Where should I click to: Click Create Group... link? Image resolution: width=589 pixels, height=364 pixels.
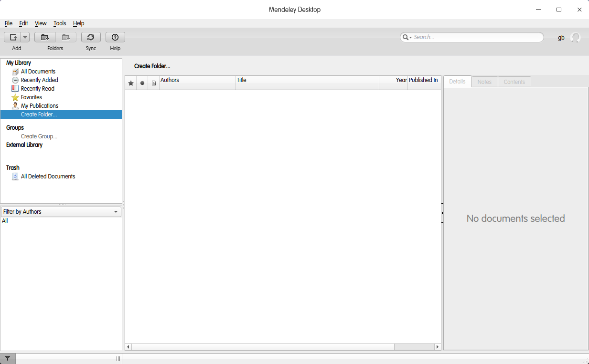[x=39, y=136]
